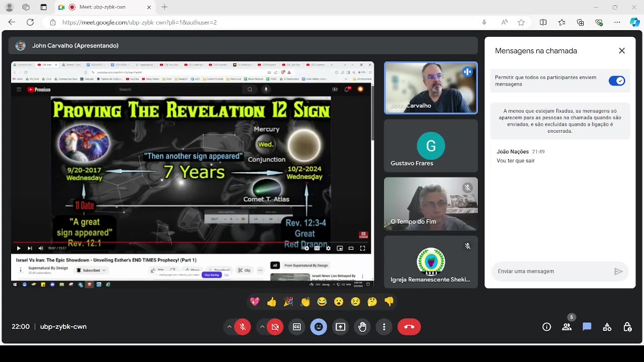Send the laughing face reaction
The height and width of the screenshot is (362, 644).
322,302
